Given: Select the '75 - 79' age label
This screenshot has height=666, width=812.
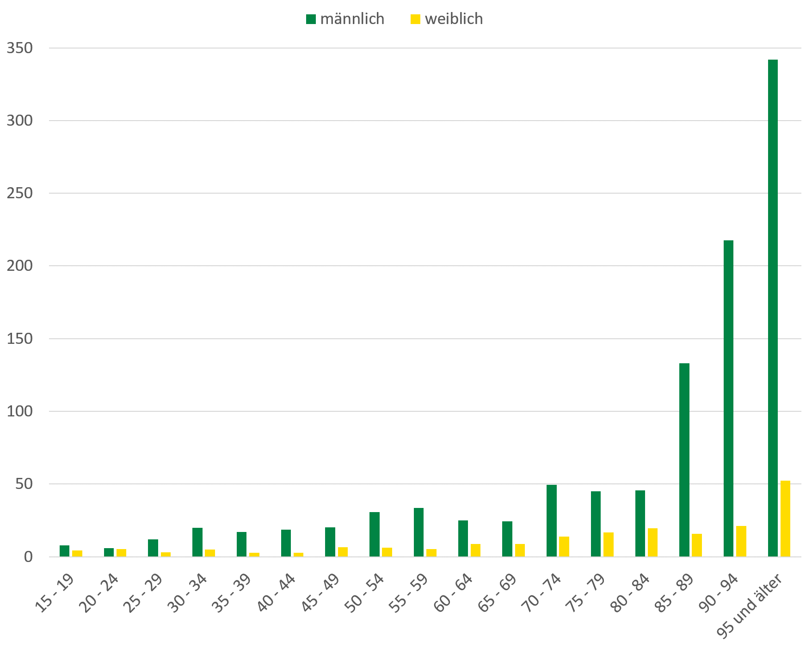Looking at the screenshot, I should (586, 593).
